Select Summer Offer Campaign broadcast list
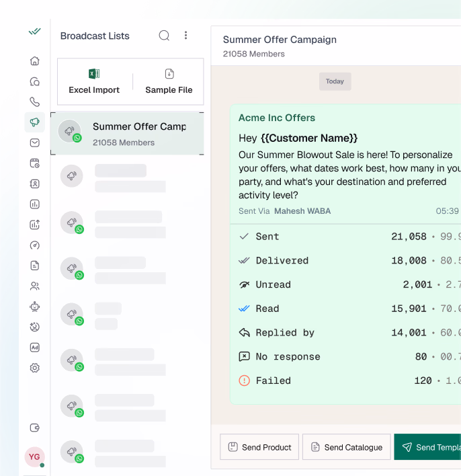Image resolution: width=461 pixels, height=476 pixels. tap(127, 133)
